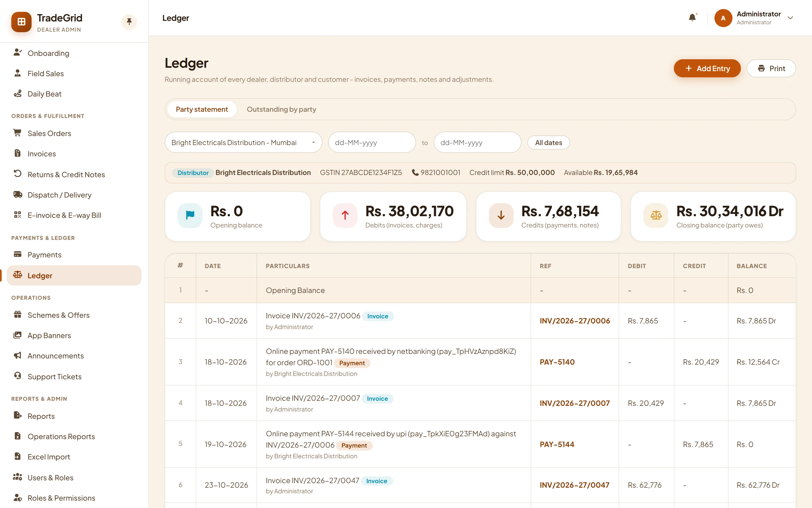Image resolution: width=812 pixels, height=508 pixels.
Task: Click the Opening Balance row text
Action: coord(295,290)
